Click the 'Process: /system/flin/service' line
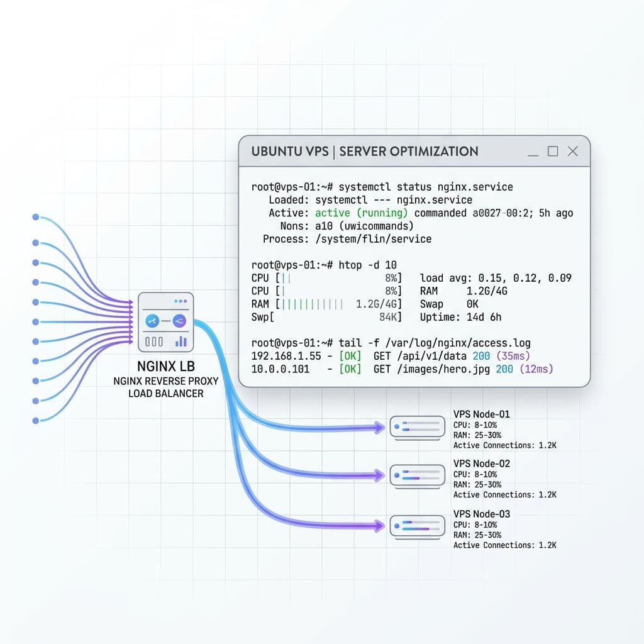Screen dimensions: 644x644 pyautogui.click(x=347, y=239)
